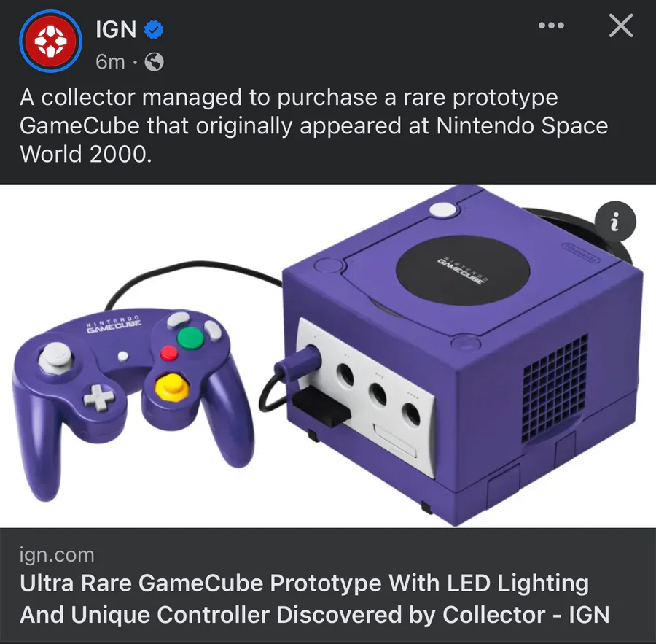Click the ign.com domain link
656x644 pixels.
point(58,555)
